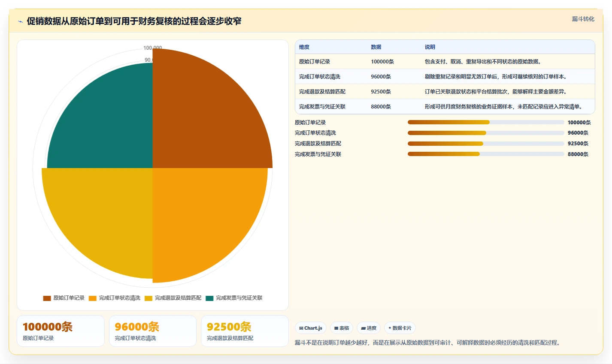The height and width of the screenshot is (364, 612).
Task: Click table cell 100000条
Action: [382, 62]
